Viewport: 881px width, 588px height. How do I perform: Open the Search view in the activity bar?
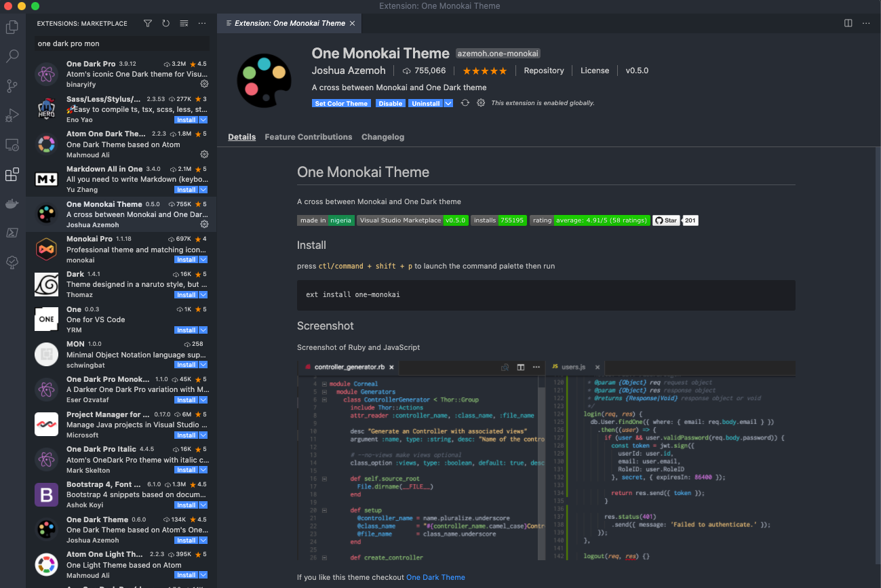click(x=12, y=56)
